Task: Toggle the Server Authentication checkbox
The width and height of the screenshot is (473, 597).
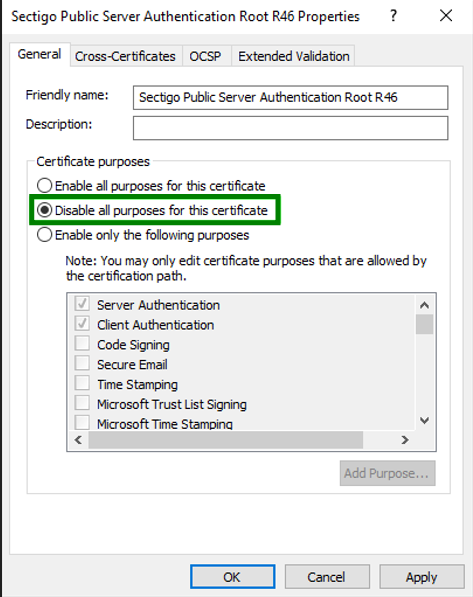Action: tap(82, 304)
